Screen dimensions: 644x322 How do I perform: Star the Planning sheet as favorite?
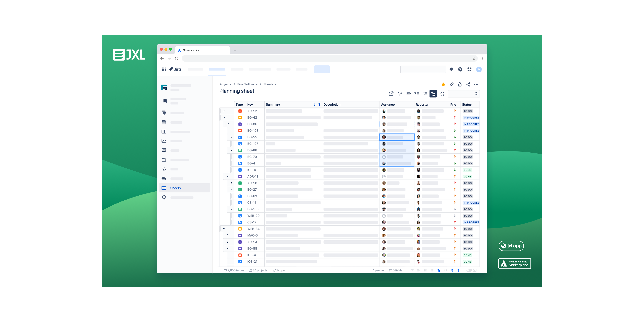(x=443, y=85)
